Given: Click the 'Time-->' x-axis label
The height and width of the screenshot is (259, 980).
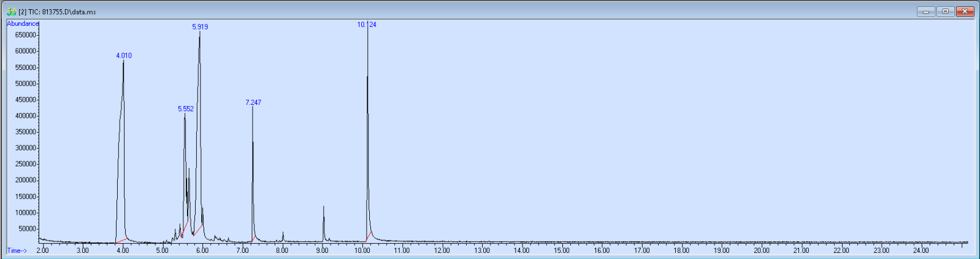Looking at the screenshot, I should (x=17, y=250).
